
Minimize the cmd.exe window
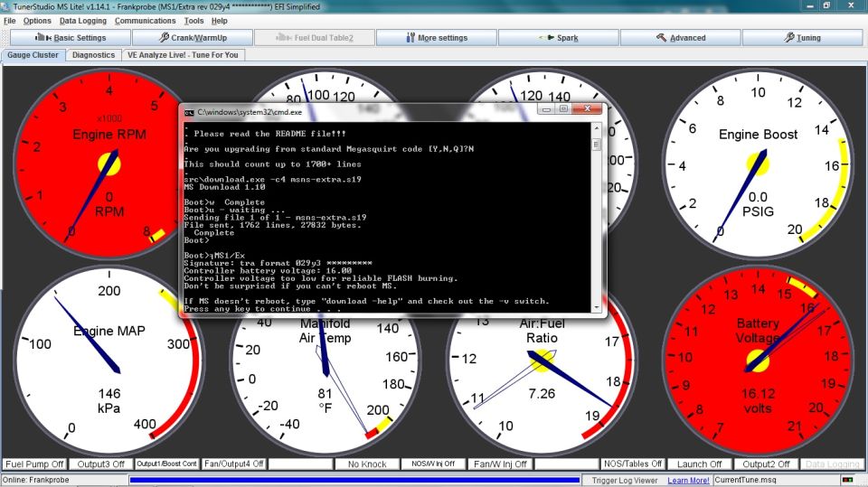click(x=546, y=109)
